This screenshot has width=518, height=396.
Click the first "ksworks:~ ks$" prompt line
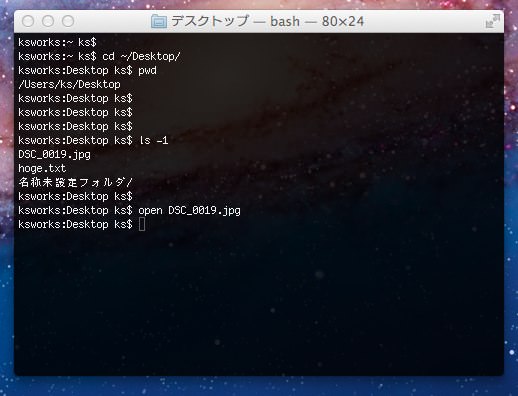pyautogui.click(x=57, y=42)
